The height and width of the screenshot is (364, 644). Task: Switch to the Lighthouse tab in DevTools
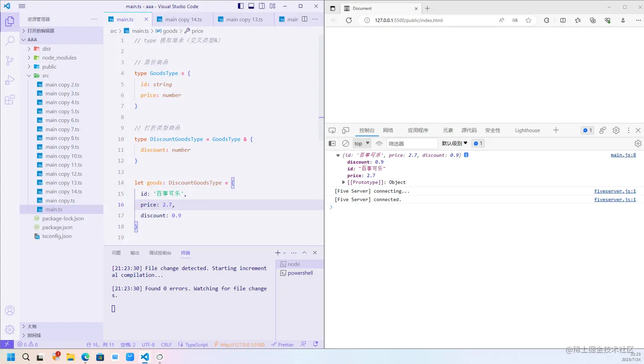pyautogui.click(x=527, y=130)
